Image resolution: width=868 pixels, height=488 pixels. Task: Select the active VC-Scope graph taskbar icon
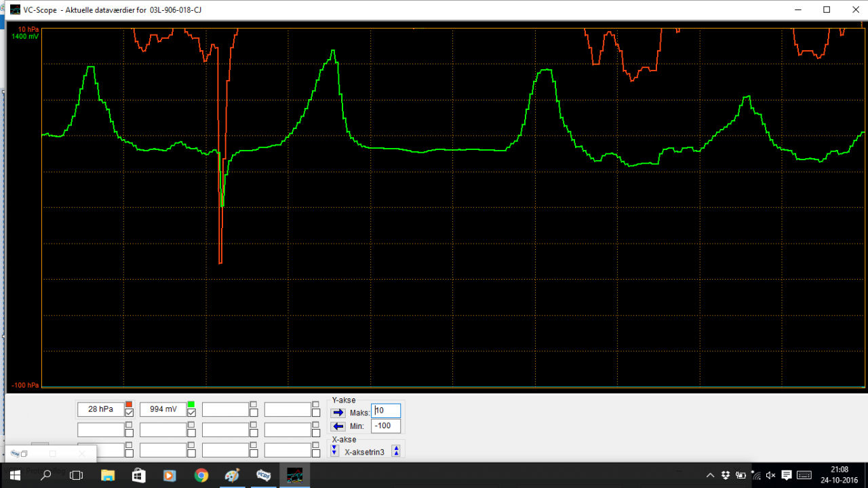point(294,475)
